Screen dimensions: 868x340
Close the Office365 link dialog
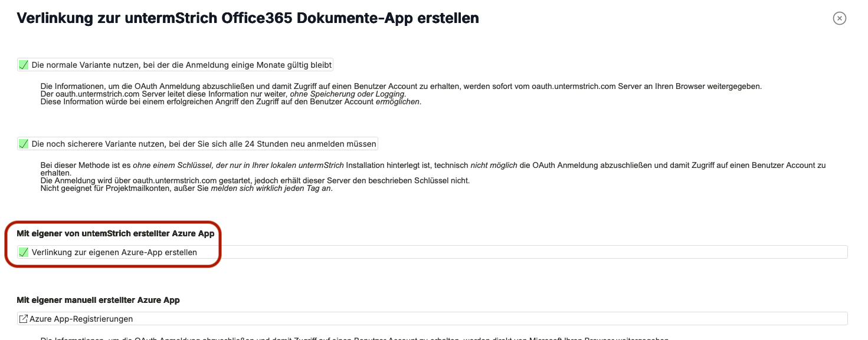point(839,18)
